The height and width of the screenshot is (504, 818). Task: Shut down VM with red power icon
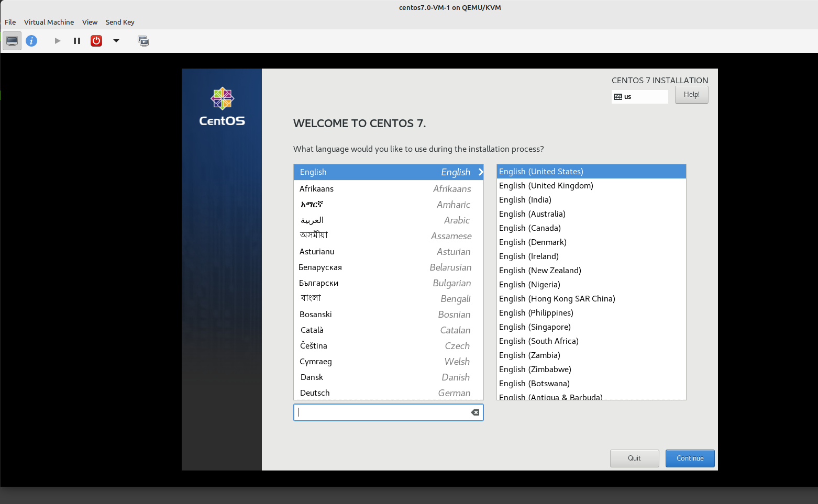[x=96, y=41]
